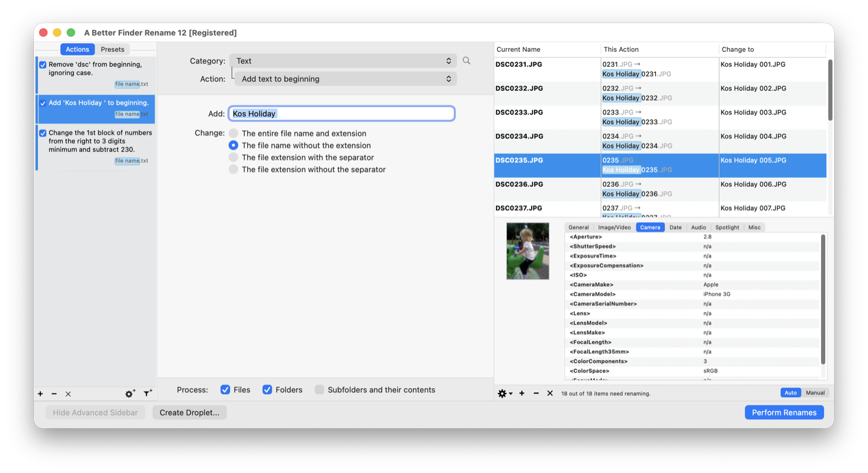868x473 pixels.
Task: Clear all actions with the X icon in the actions sidebar
Action: point(68,394)
